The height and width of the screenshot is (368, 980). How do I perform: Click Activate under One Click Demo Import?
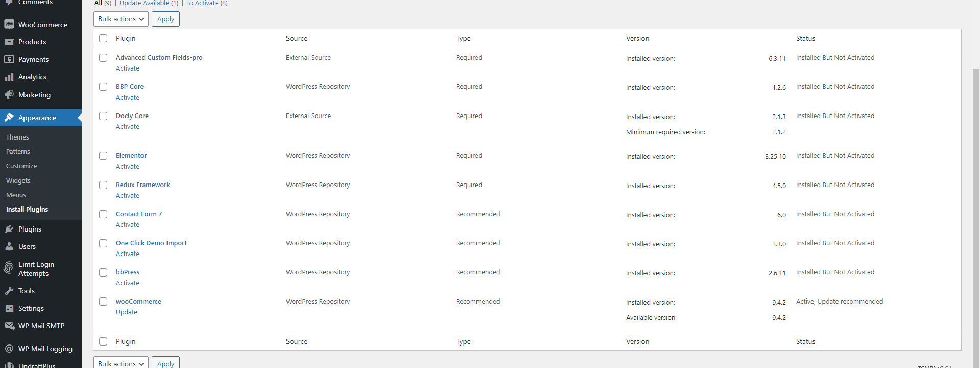tap(127, 254)
